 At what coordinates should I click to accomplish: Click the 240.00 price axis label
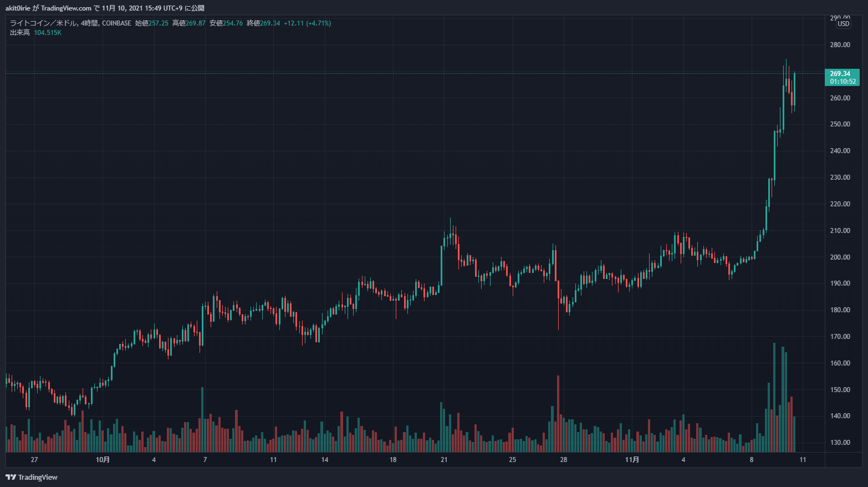840,151
